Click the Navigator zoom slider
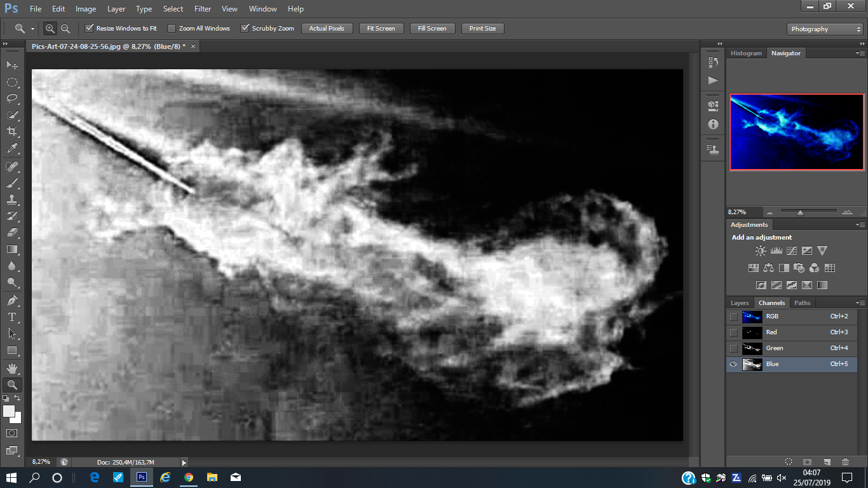868x488 pixels. click(x=800, y=212)
